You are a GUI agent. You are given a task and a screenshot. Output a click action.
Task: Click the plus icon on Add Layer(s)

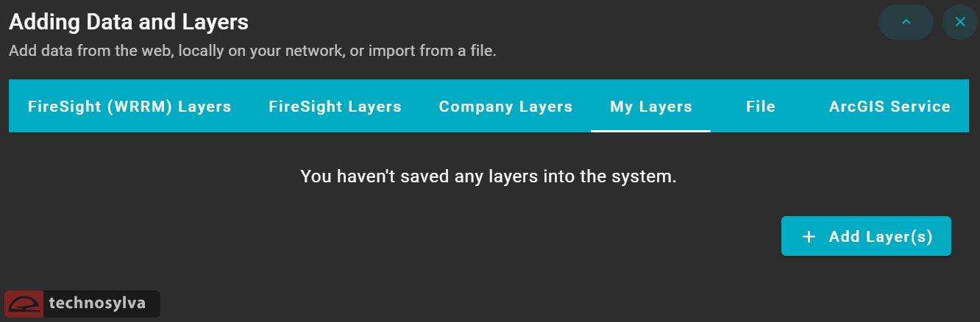pos(809,237)
